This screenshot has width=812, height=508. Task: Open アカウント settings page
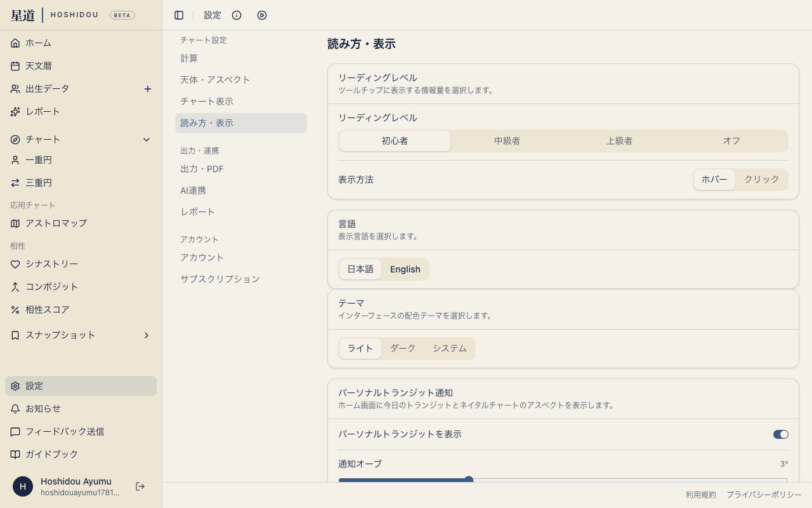pyautogui.click(x=241, y=258)
